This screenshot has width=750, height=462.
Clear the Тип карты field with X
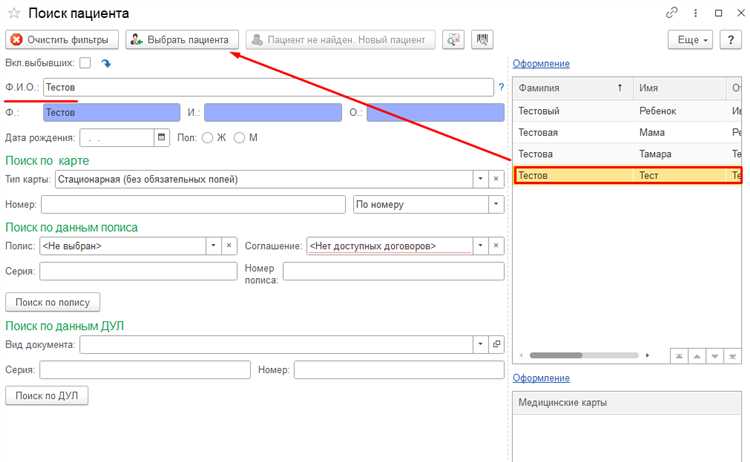tap(496, 179)
